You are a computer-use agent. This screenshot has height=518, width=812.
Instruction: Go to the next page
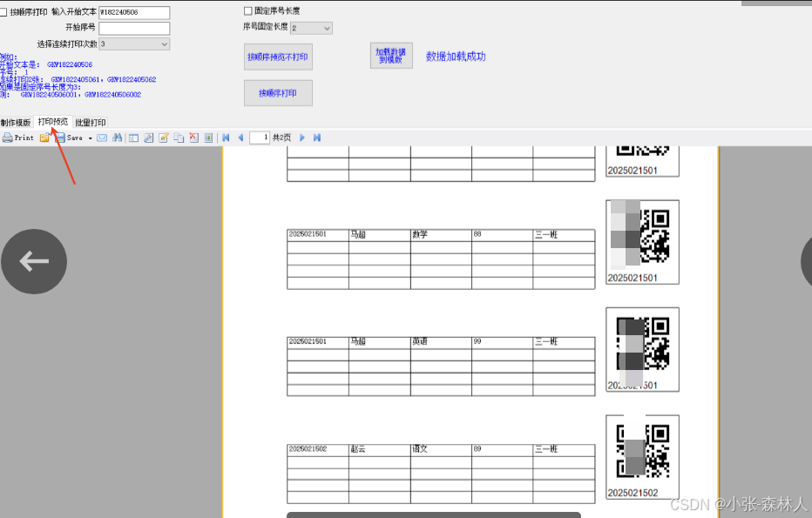(302, 138)
